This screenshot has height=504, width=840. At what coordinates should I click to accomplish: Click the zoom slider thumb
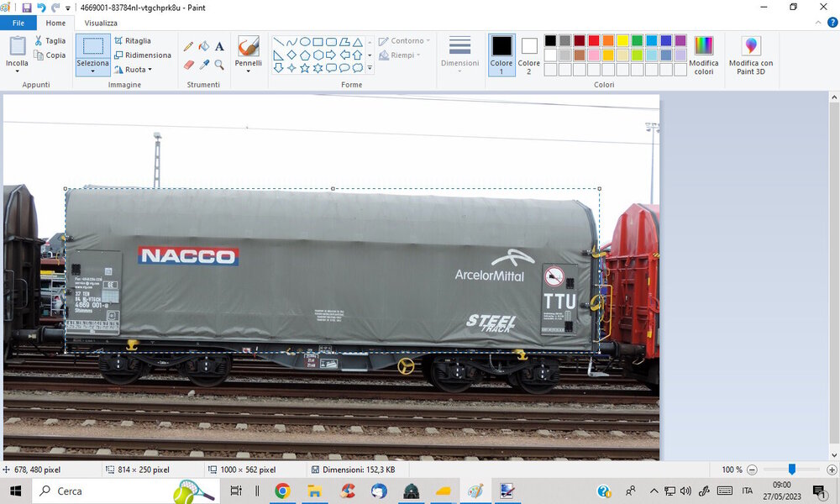pos(792,470)
